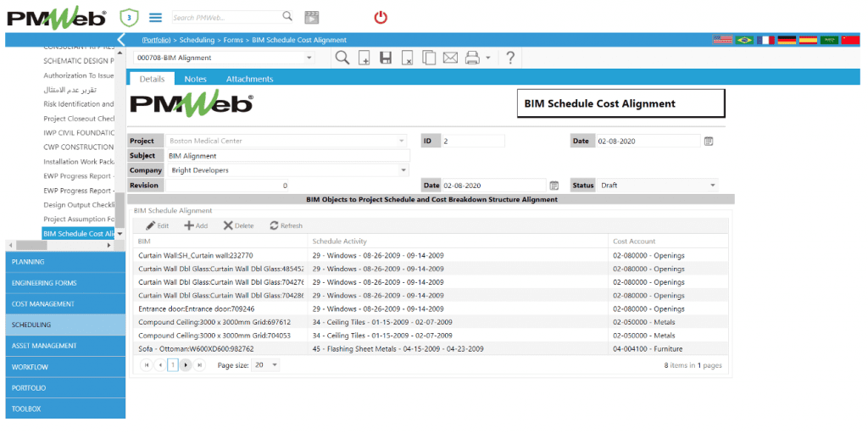Click the shield notification badge icon
Image resolution: width=868 pixels, height=433 pixels.
[129, 18]
